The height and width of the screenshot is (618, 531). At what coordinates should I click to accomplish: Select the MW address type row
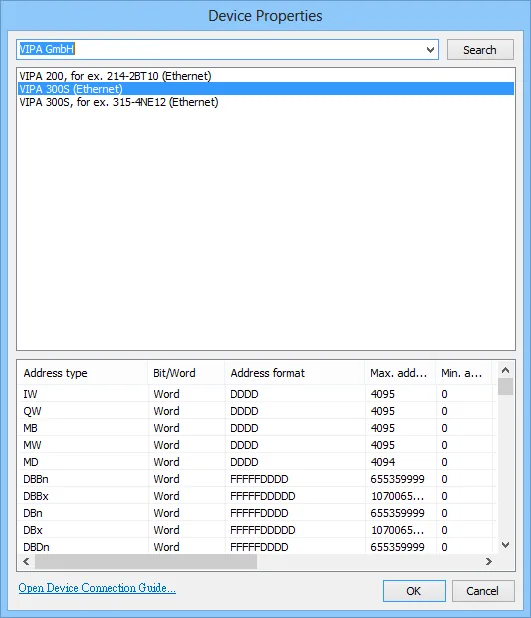[x=257, y=445]
